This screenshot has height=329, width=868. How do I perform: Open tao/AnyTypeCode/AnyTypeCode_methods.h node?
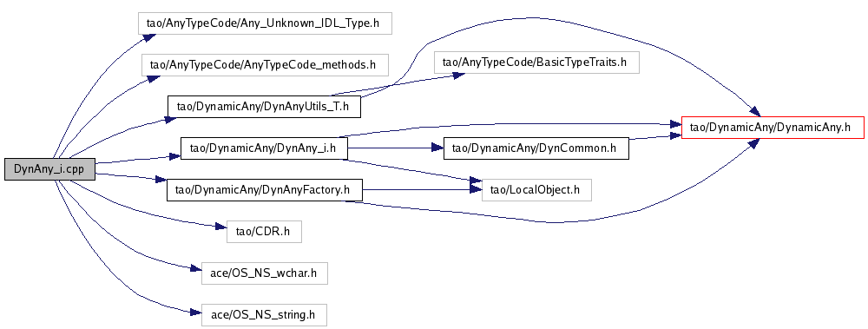(265, 65)
